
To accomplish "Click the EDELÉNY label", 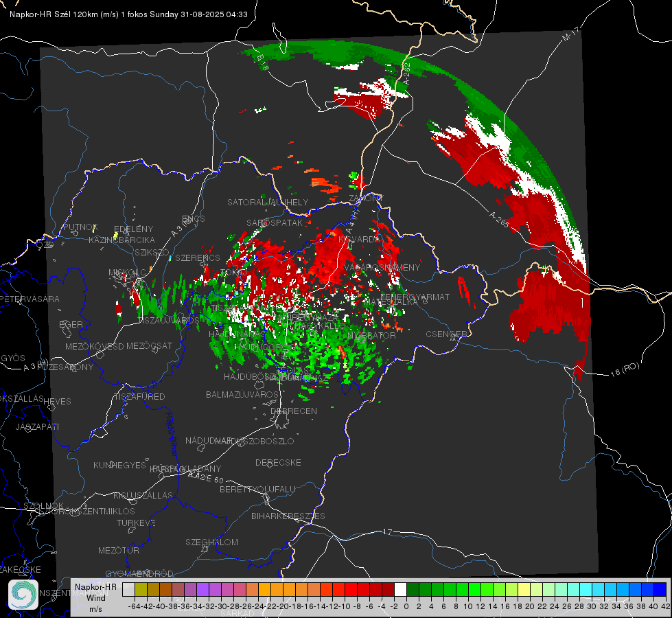I will [x=134, y=229].
